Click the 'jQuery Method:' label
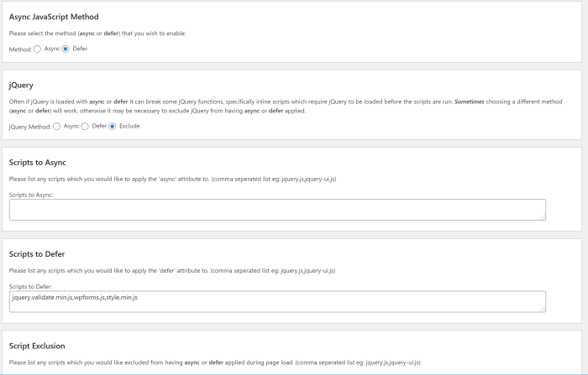This screenshot has height=375, width=588. tap(30, 127)
